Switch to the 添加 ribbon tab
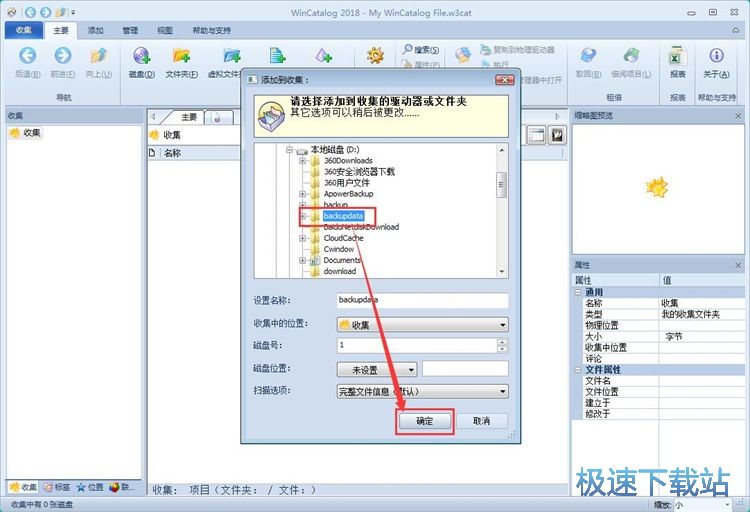Image resolution: width=750 pixels, height=512 pixels. tap(95, 30)
